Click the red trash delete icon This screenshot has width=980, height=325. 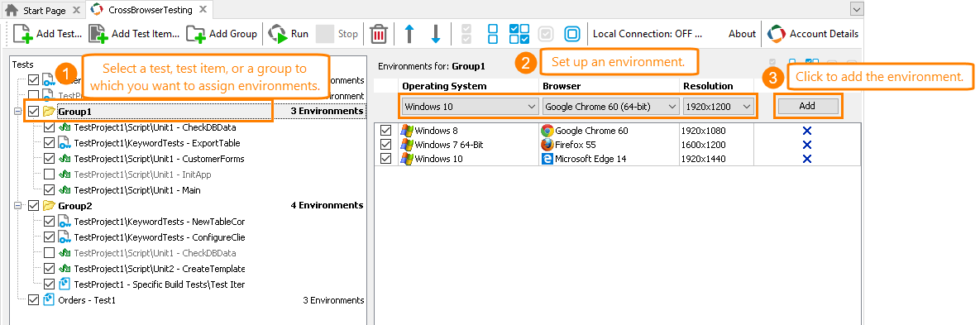coord(378,34)
